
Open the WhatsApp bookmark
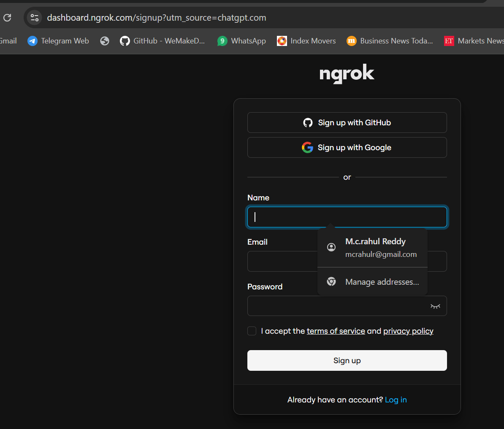click(x=241, y=41)
